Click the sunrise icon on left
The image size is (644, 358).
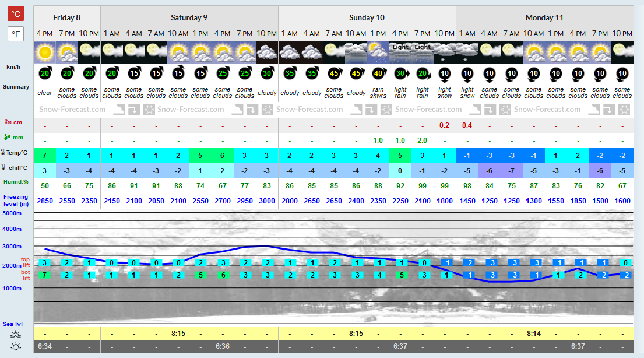(x=16, y=334)
